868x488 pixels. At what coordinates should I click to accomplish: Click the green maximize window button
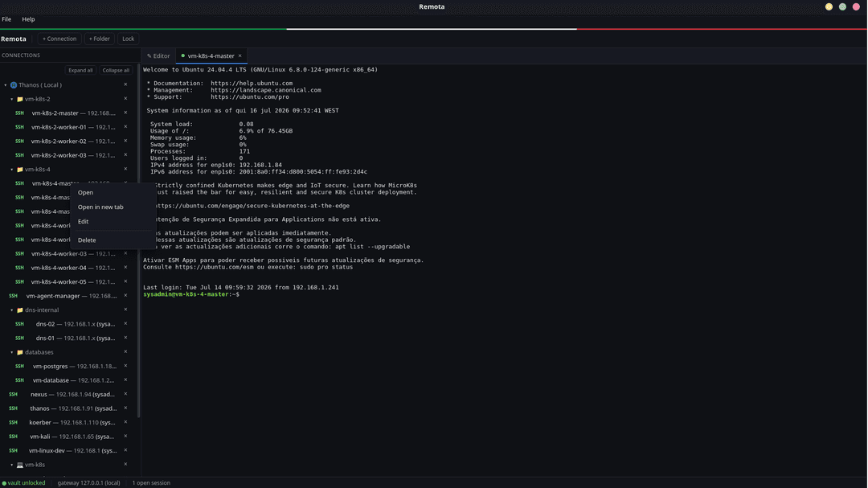tap(842, 6)
